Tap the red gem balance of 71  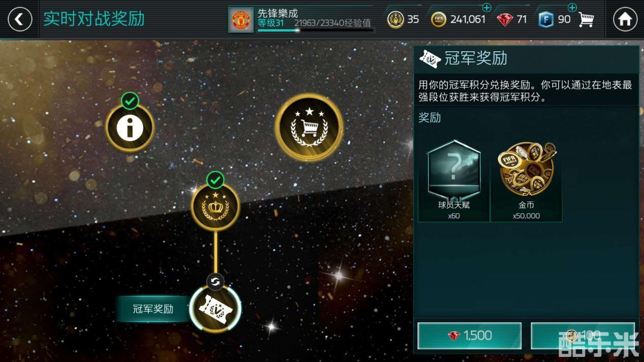tap(512, 19)
